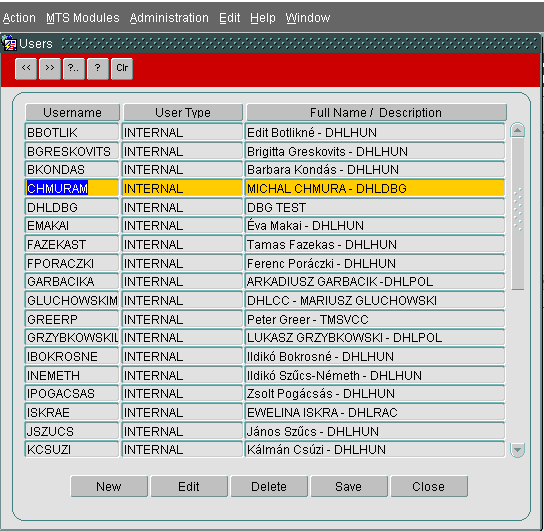Click 'EWELINA ISKRA - DHLRAC' description
Viewport: 544px width, 531px height.
pos(375,412)
